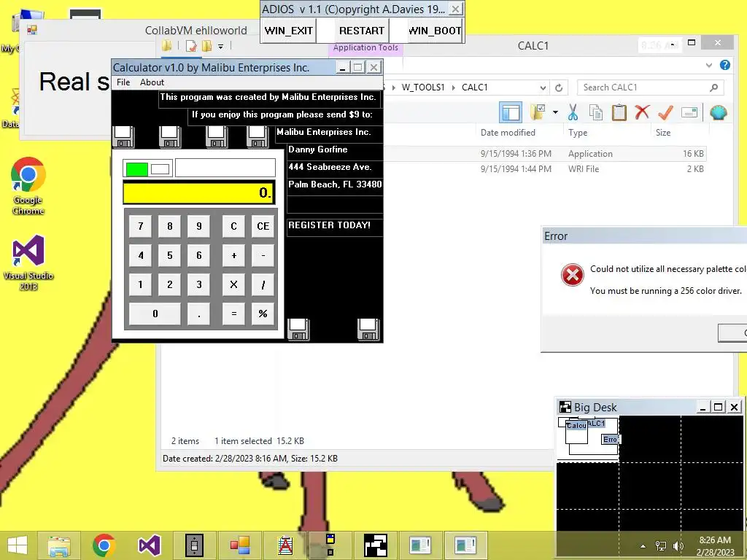747x560 pixels.
Task: Open dropdown arrow beside folder options icon
Action: click(x=555, y=113)
